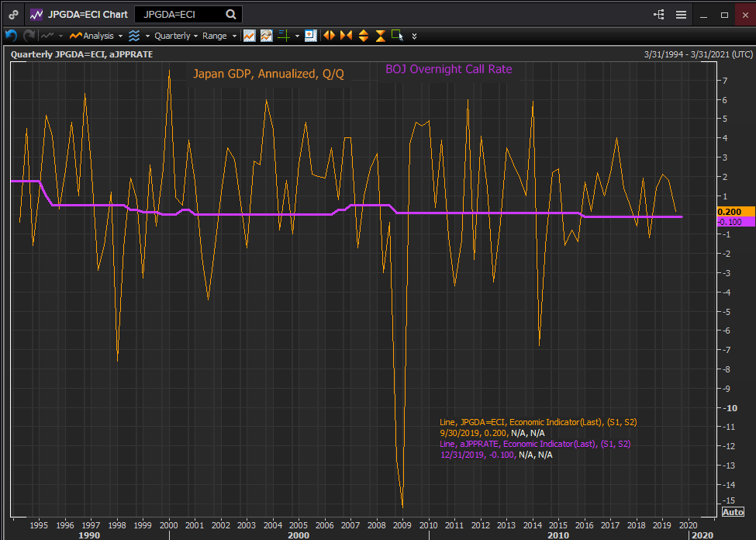Select the chart snapshot icon

(x=250, y=36)
